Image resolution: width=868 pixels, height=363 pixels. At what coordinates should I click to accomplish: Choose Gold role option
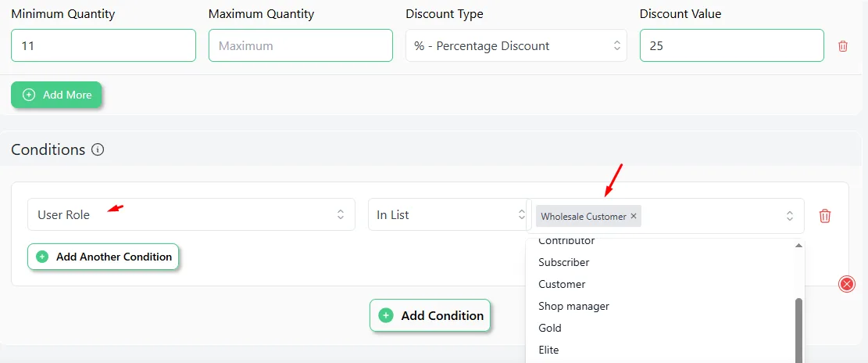point(550,328)
